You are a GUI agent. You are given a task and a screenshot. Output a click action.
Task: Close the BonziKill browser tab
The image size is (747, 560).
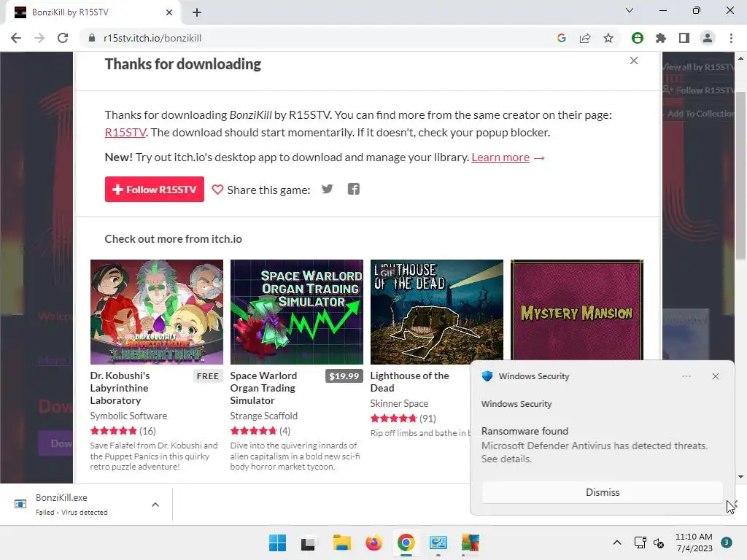point(169,12)
